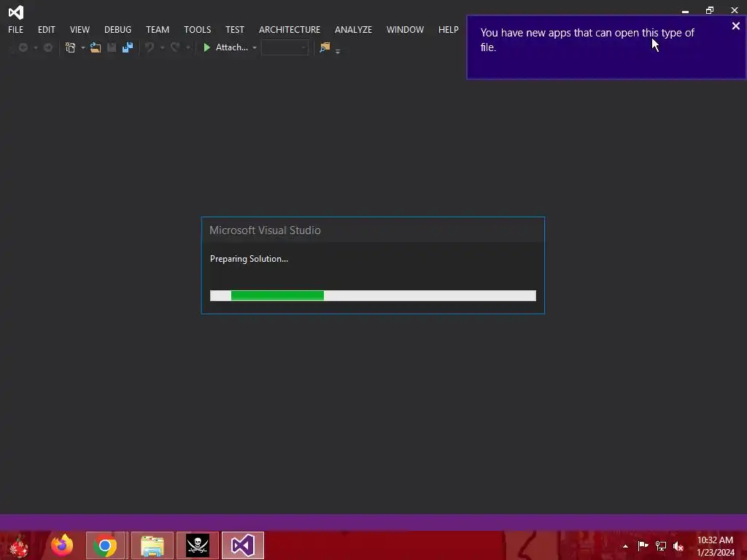Viewport: 747px width, 560px height.
Task: Expand the Navigate Backward history dropdown
Action: point(35,47)
